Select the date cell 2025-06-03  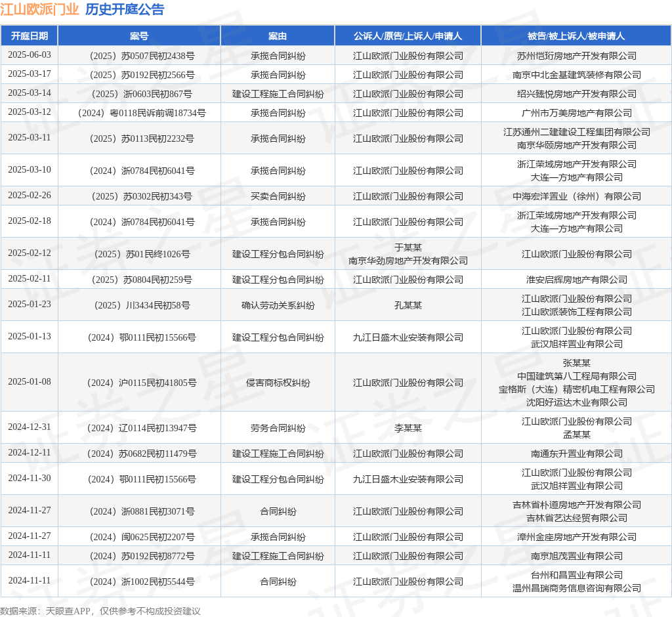[x=29, y=55]
